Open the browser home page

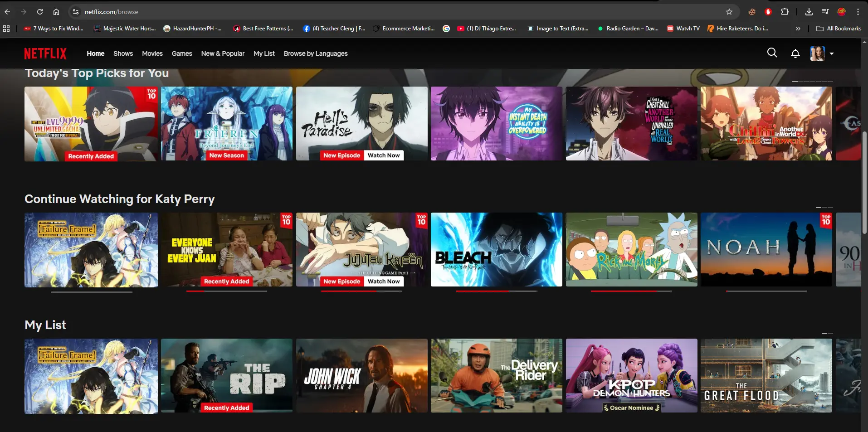coord(56,12)
